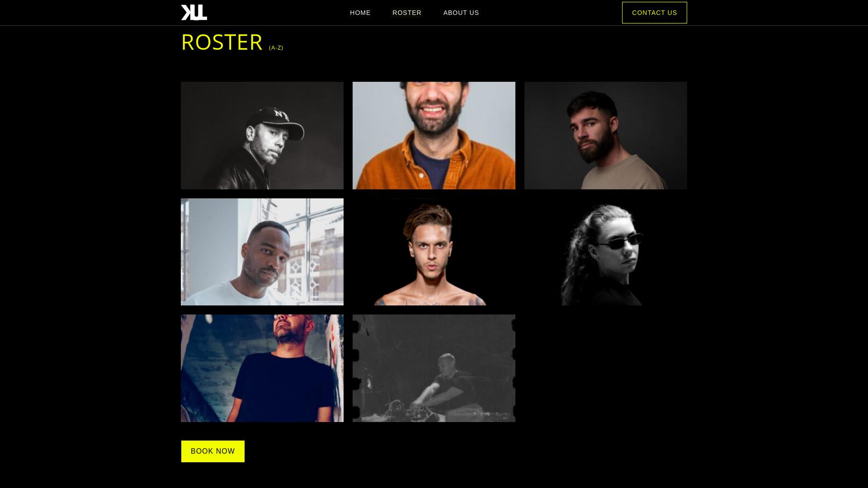Select grayscale film-frame artist photo

pos(434,368)
